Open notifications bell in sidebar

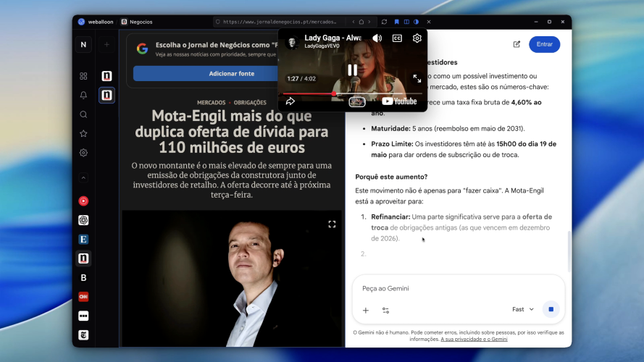83,96
